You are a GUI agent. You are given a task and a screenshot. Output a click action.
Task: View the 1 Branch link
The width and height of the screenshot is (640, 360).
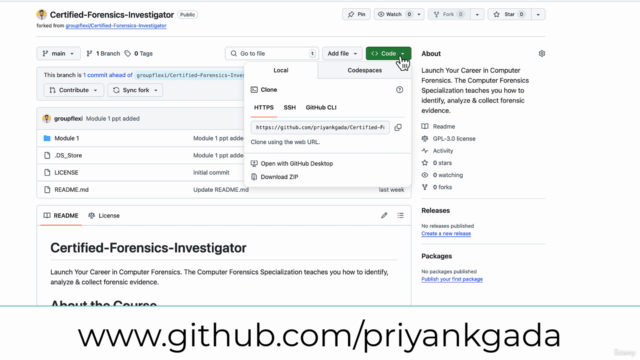[103, 53]
